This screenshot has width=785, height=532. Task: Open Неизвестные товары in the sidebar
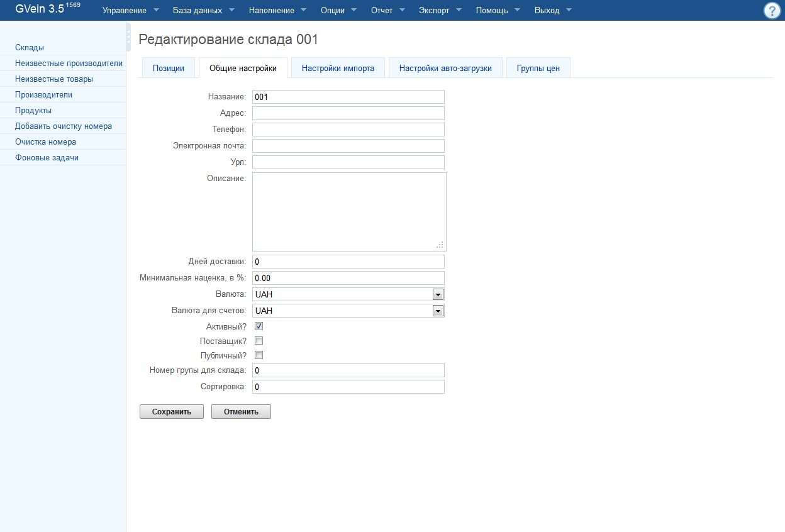pyautogui.click(x=54, y=79)
